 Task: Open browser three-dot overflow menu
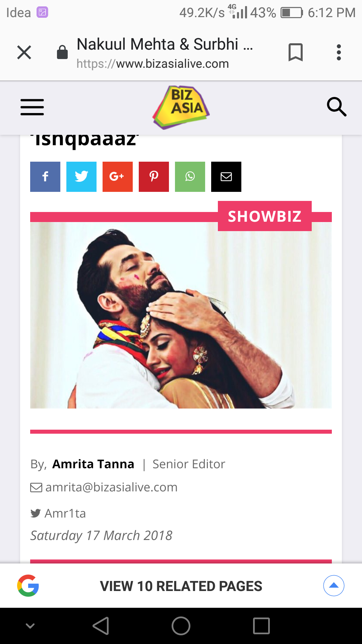point(339,52)
